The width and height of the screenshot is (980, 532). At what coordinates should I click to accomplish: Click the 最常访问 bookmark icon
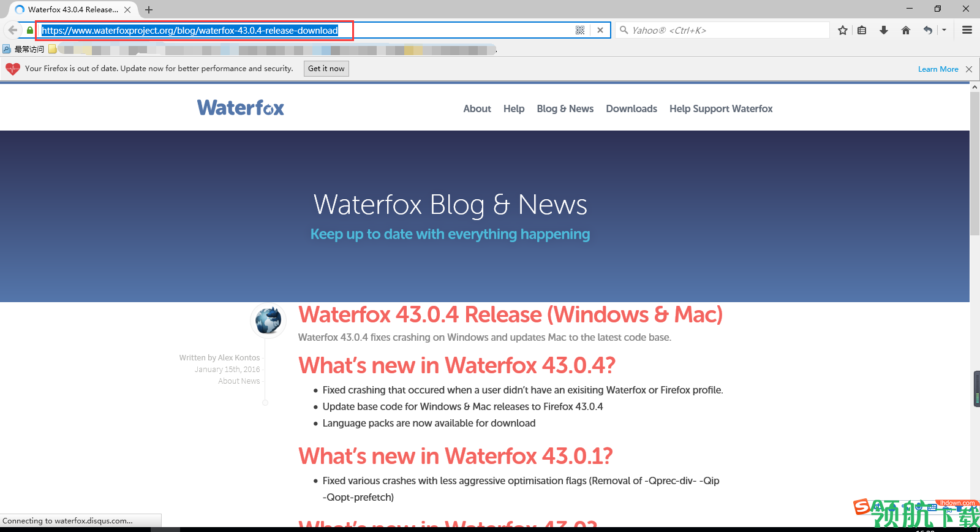pos(7,49)
